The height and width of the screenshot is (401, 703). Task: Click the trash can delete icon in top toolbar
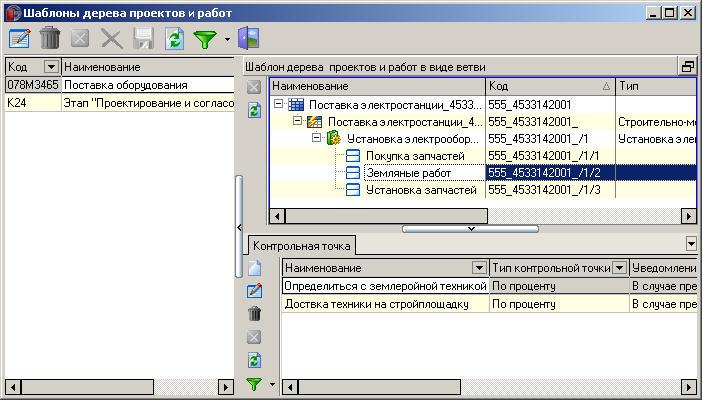pos(50,38)
